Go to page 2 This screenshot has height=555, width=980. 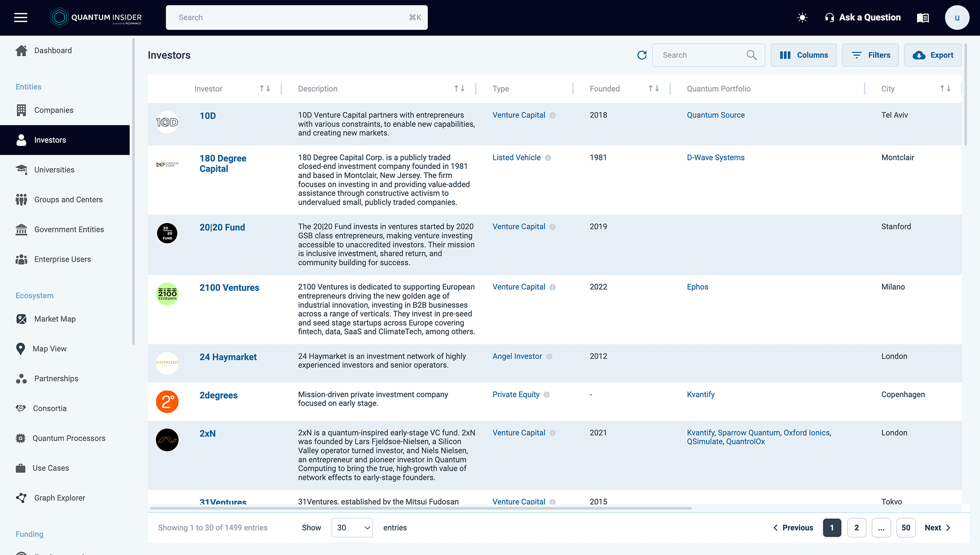point(856,528)
